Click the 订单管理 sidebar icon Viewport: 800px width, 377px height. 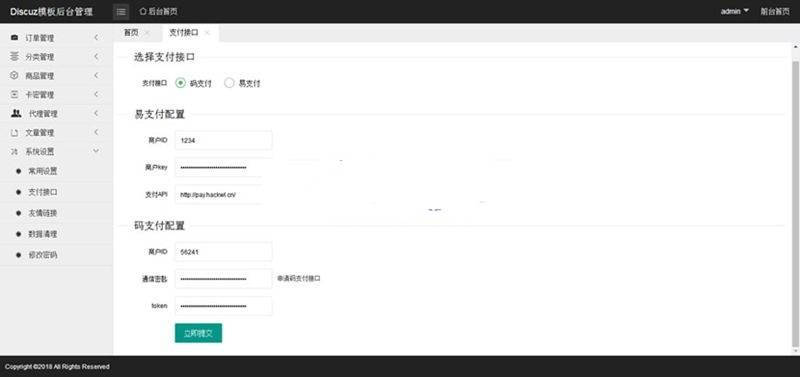(14, 38)
